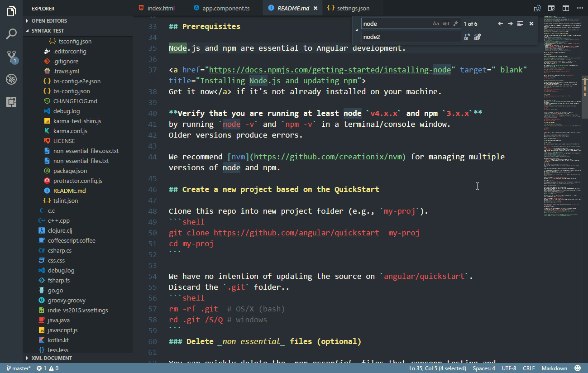Open Markdown preview to the side

[x=551, y=8]
